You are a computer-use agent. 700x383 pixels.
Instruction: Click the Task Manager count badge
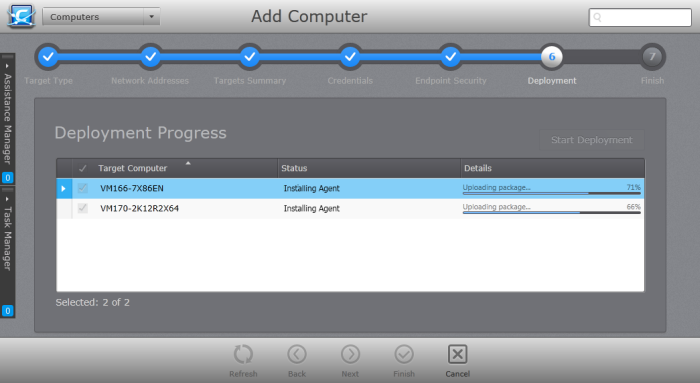point(8,311)
